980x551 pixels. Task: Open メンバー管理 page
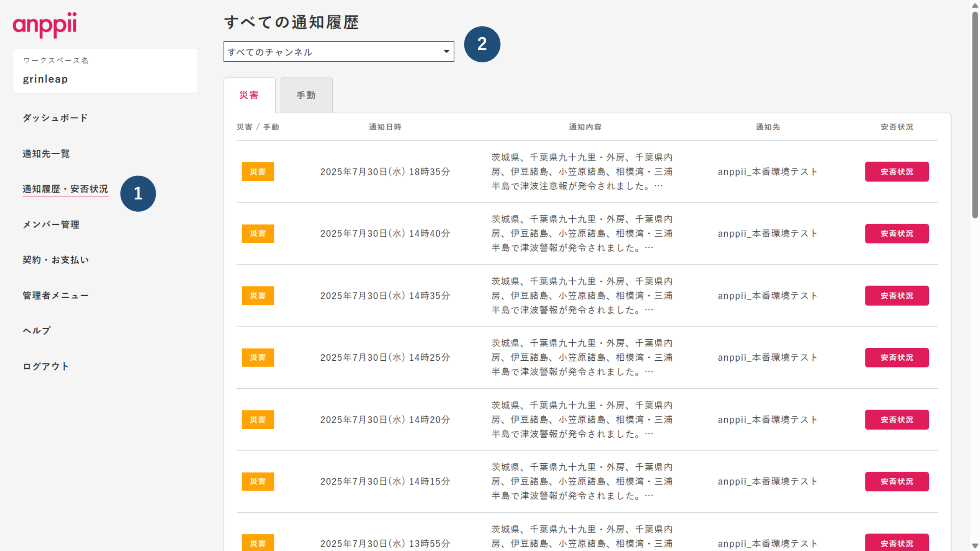[51, 224]
